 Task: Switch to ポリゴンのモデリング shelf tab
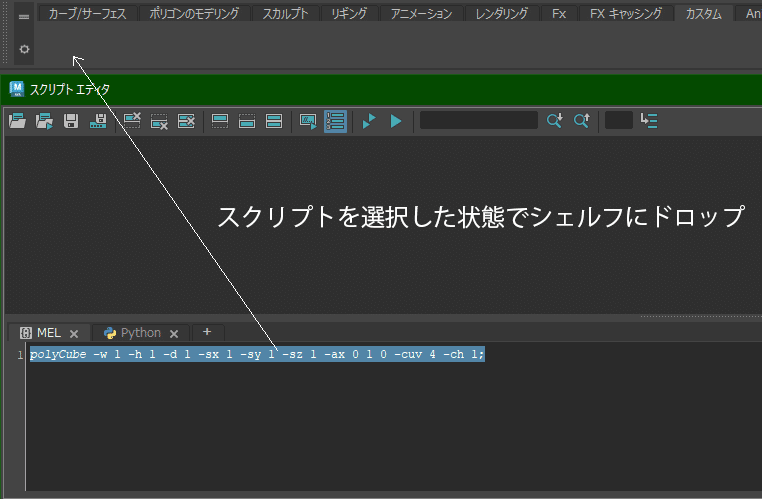pyautogui.click(x=194, y=14)
